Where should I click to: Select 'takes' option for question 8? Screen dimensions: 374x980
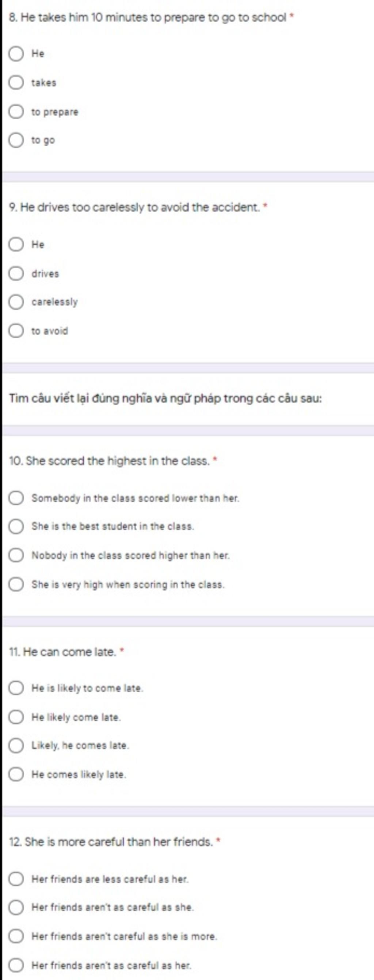[16, 83]
